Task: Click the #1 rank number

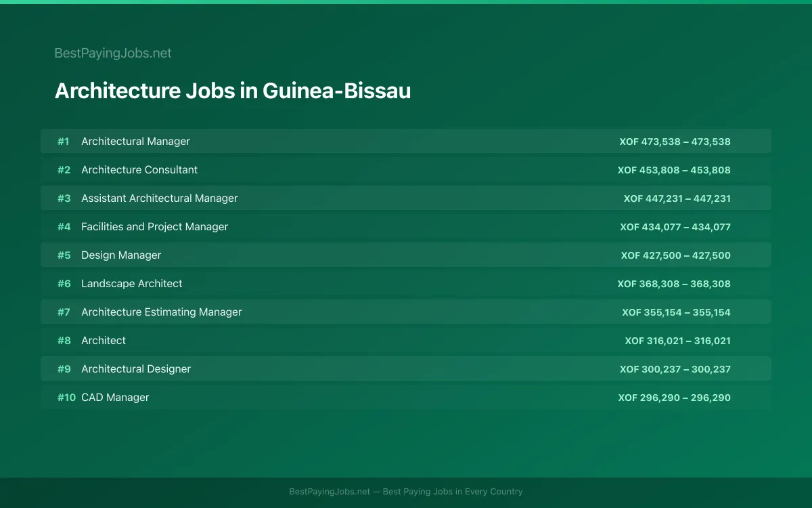Action: click(63, 142)
